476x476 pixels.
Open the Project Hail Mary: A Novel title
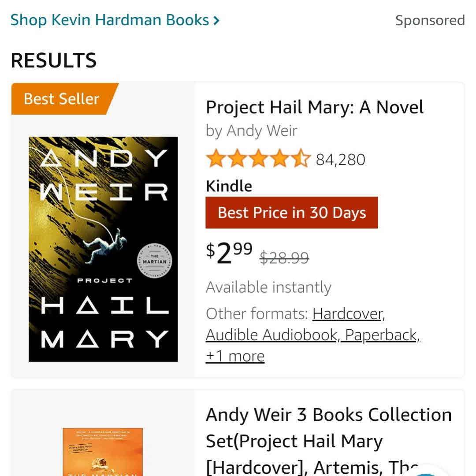(314, 108)
